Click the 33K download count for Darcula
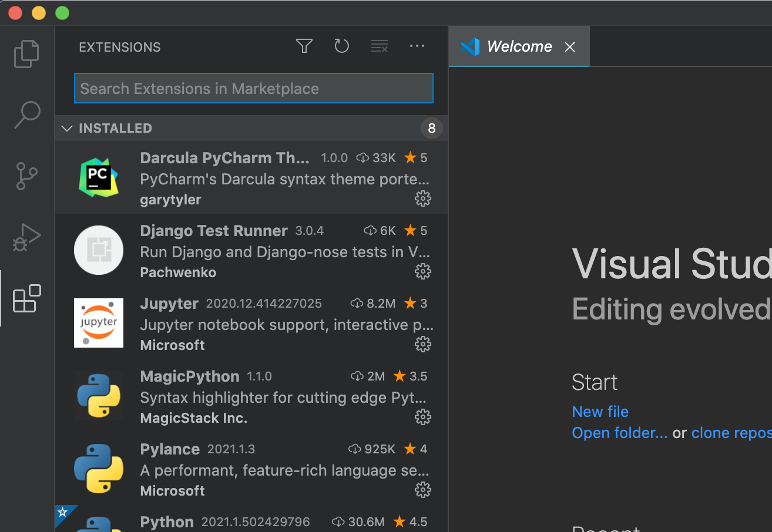 tap(377, 158)
